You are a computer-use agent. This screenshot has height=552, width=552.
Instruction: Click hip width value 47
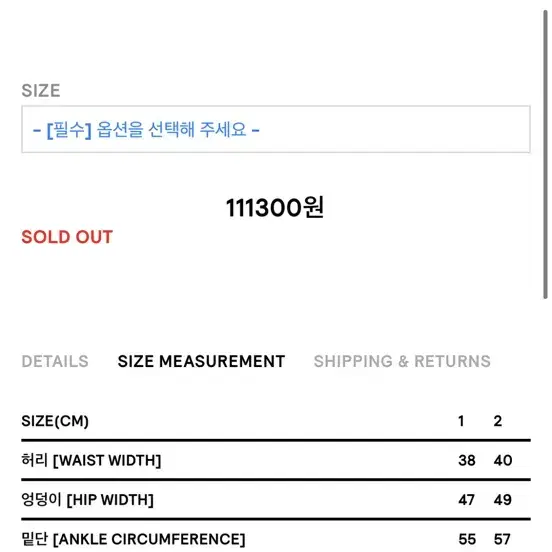tap(466, 500)
